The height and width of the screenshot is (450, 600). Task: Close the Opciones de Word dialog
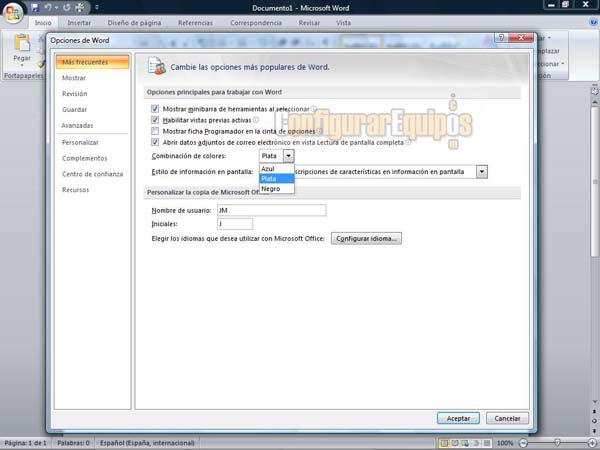(520, 38)
